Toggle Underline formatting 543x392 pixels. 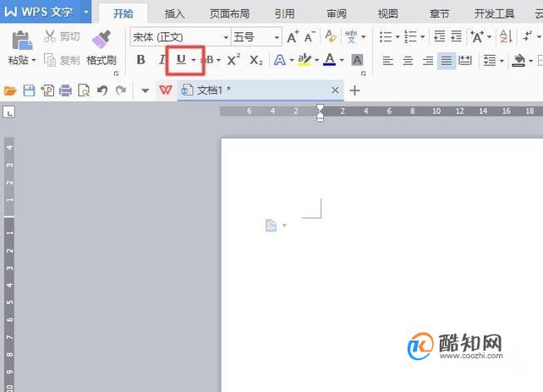(x=181, y=59)
